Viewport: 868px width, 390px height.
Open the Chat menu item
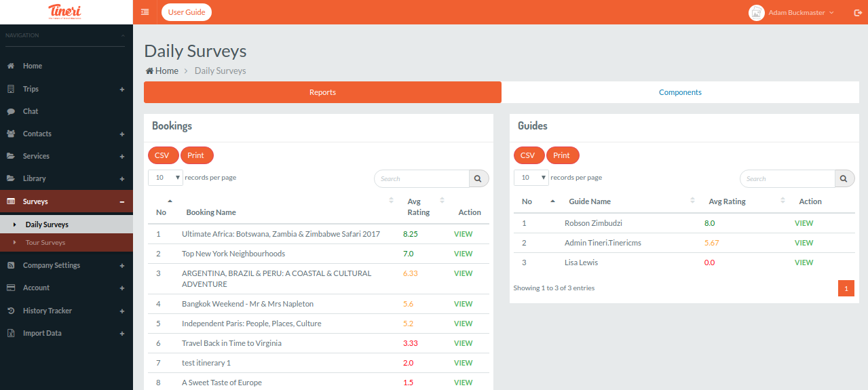click(67, 111)
